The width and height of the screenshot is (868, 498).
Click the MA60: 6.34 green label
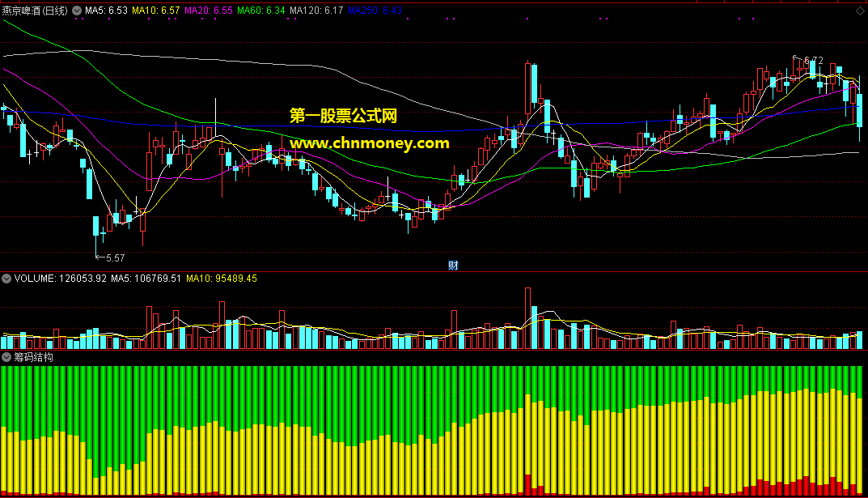[261, 11]
